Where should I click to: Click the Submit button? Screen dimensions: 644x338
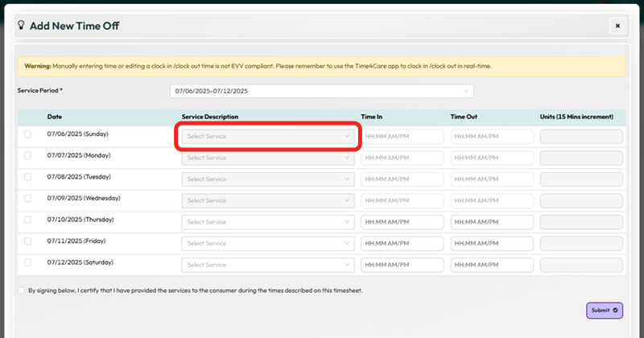(605, 310)
